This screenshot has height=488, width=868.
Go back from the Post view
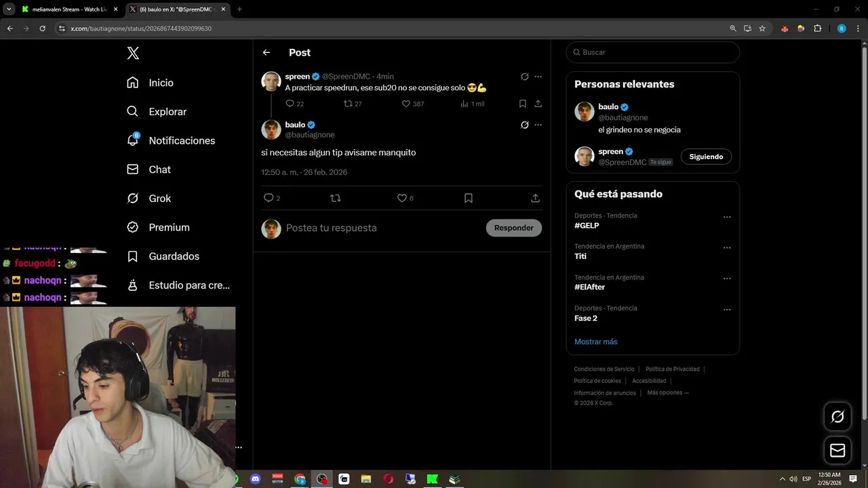(267, 52)
